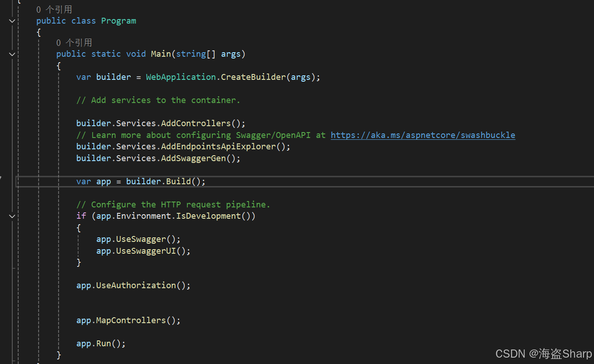Viewport: 594px width, 364px height.
Task: Collapse the Main method code block
Action: tap(12, 54)
